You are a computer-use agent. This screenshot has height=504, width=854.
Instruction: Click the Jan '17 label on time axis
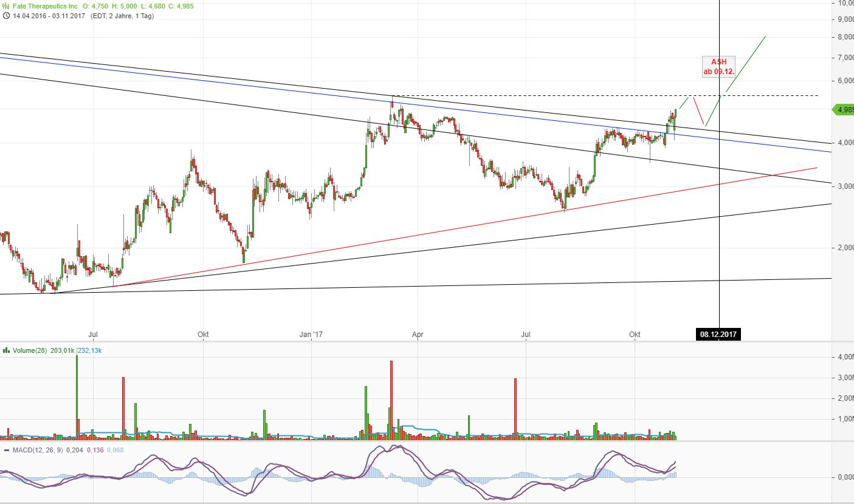312,334
